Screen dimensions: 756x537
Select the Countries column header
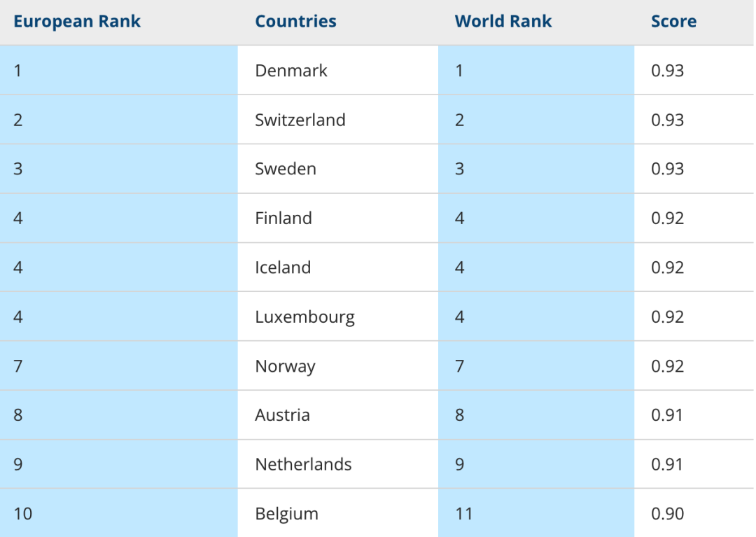[295, 22]
